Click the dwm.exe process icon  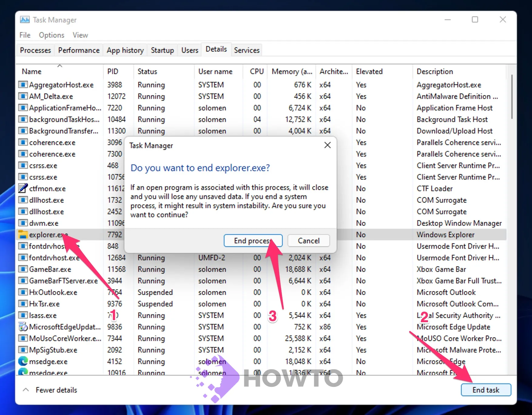(23, 223)
